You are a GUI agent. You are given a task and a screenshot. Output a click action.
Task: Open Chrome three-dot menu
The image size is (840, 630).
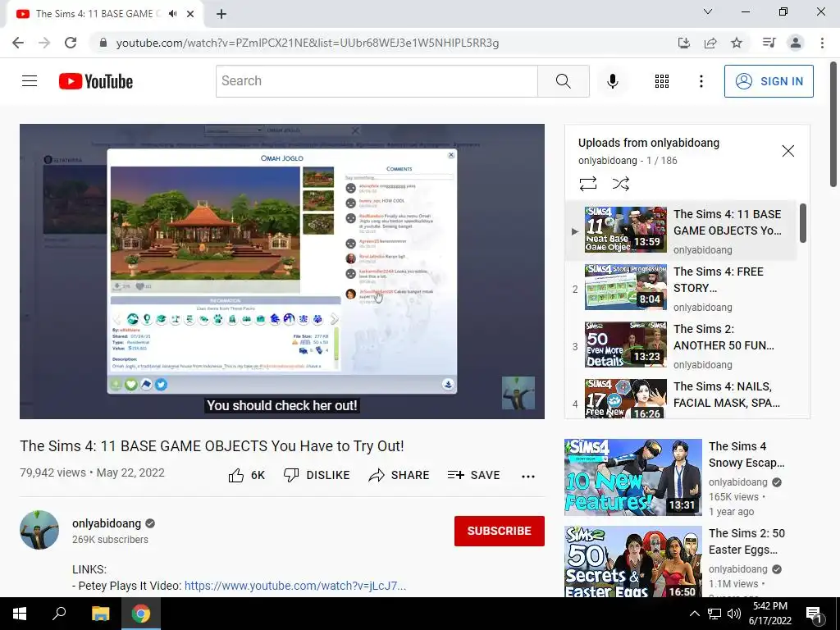click(x=822, y=43)
